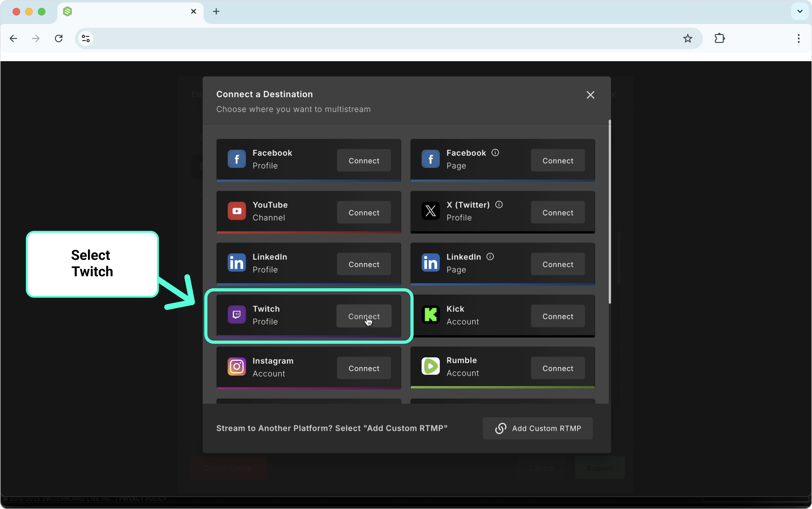
Task: Connect a Facebook Profile
Action: click(364, 161)
